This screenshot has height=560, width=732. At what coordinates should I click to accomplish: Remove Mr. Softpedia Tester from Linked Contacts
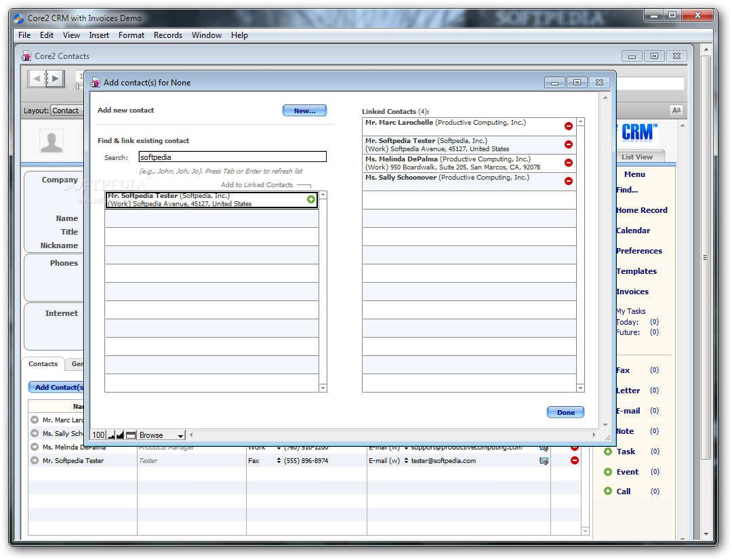pos(568,144)
